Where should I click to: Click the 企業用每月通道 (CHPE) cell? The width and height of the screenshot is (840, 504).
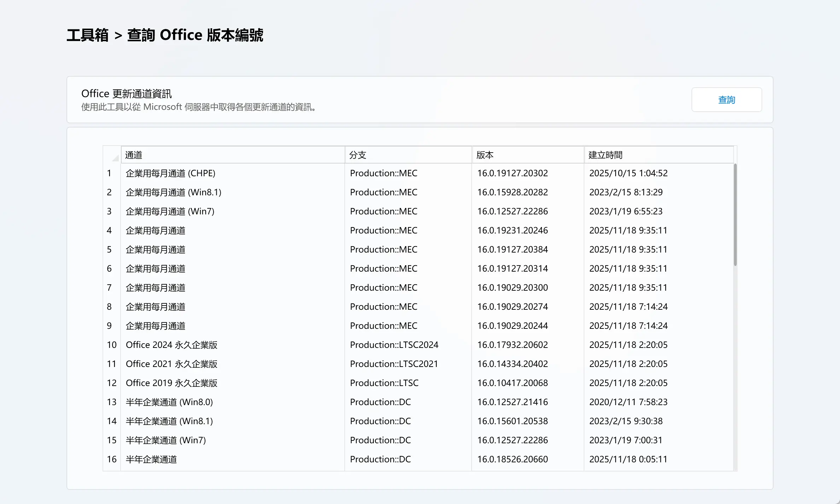coord(170,173)
